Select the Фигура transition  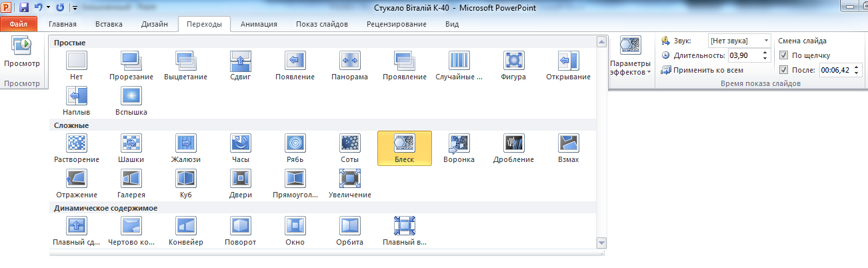tap(513, 66)
